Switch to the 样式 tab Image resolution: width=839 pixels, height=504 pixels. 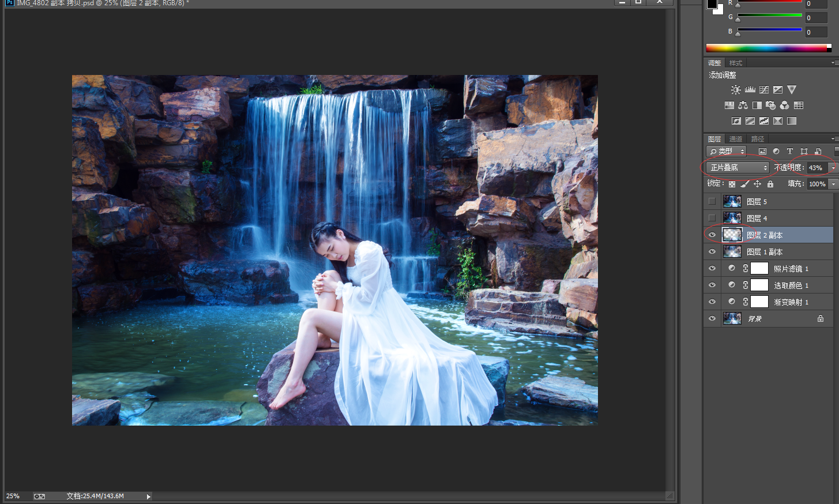(736, 63)
